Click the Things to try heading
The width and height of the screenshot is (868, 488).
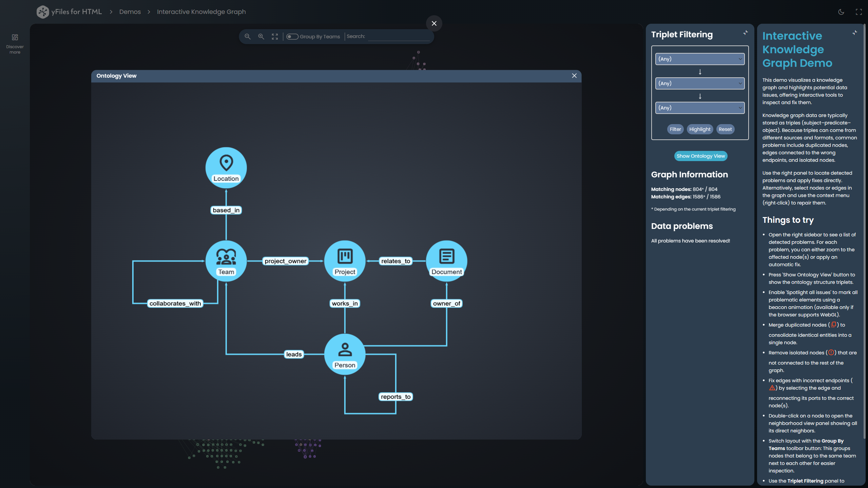point(788,220)
